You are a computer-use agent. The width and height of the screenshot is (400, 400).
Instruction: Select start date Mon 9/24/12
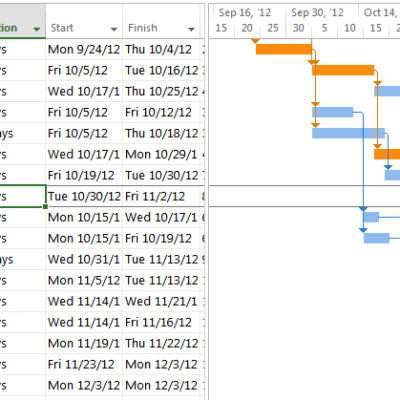[84, 49]
